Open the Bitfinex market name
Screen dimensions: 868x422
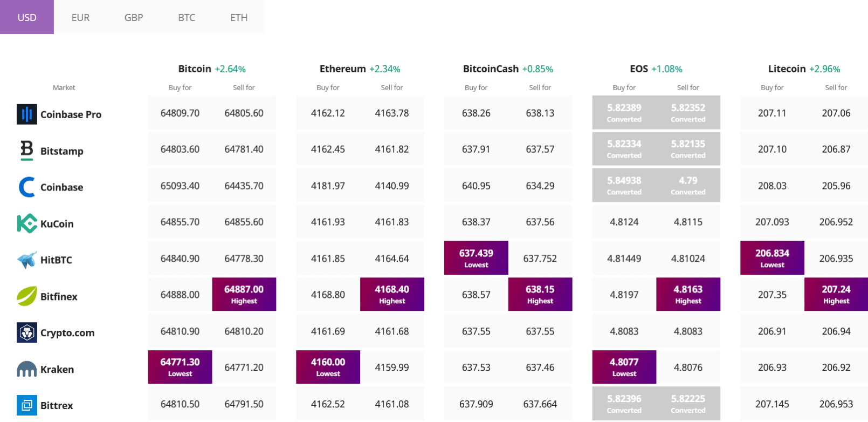click(x=59, y=296)
